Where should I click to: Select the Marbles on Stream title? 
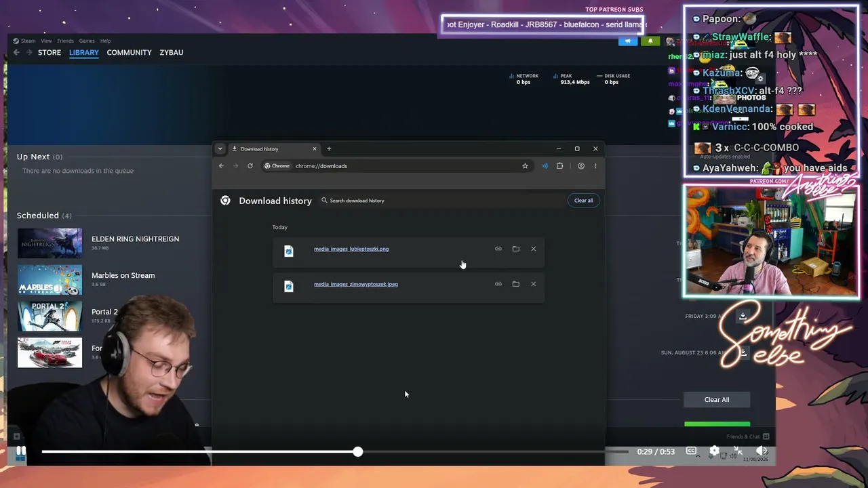(123, 276)
